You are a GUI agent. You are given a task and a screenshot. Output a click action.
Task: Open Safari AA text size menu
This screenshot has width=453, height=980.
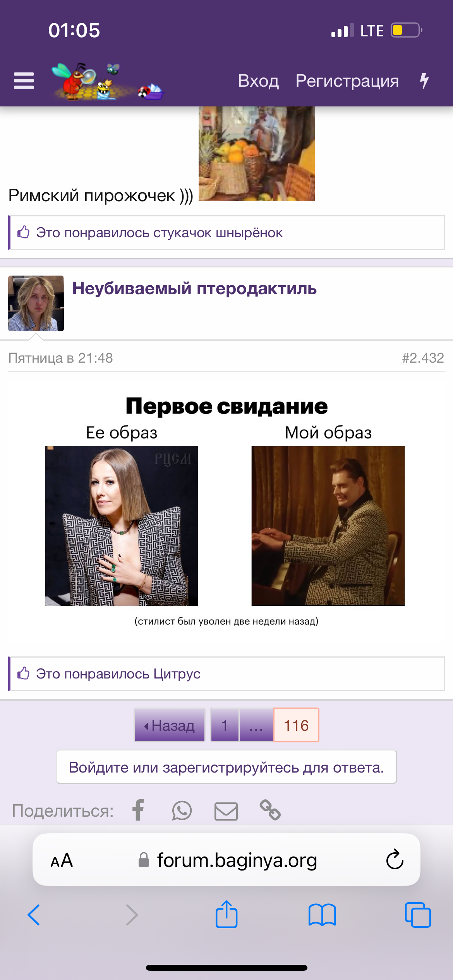pos(62,860)
